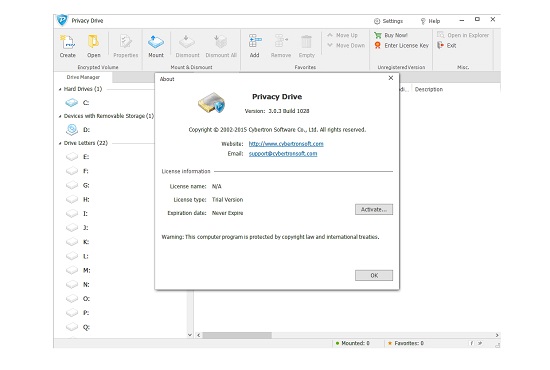
Task: Click the horizontal scrollbar thumb
Action: [237, 335]
